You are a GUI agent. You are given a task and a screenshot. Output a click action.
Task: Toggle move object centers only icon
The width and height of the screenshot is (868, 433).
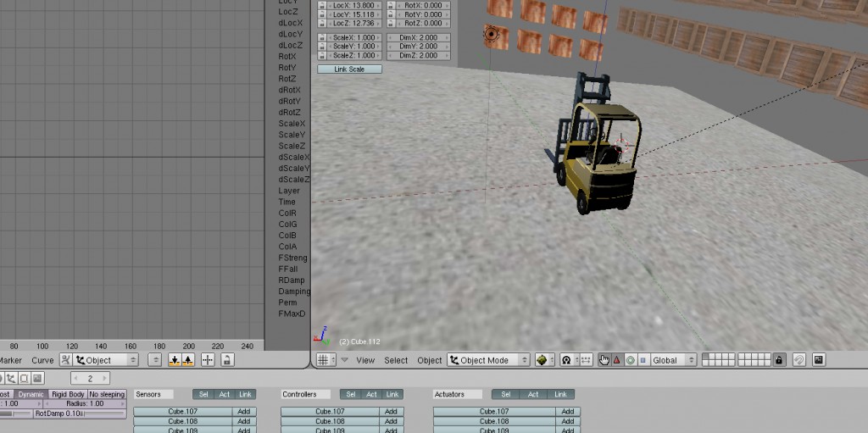click(586, 360)
